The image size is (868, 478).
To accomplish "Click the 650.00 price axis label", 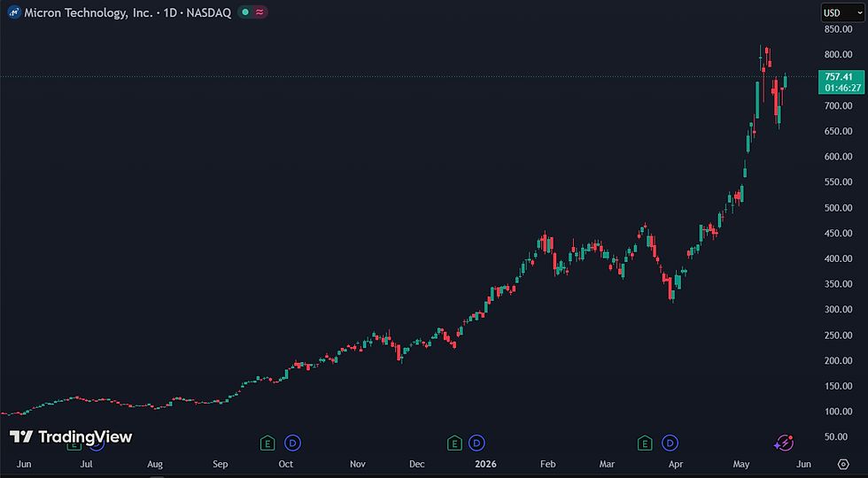I will point(838,131).
